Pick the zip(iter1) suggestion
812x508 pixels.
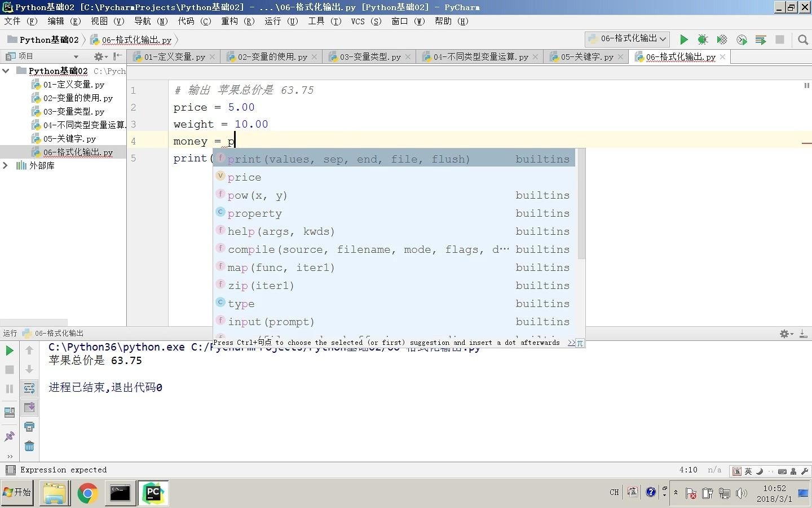click(394, 286)
